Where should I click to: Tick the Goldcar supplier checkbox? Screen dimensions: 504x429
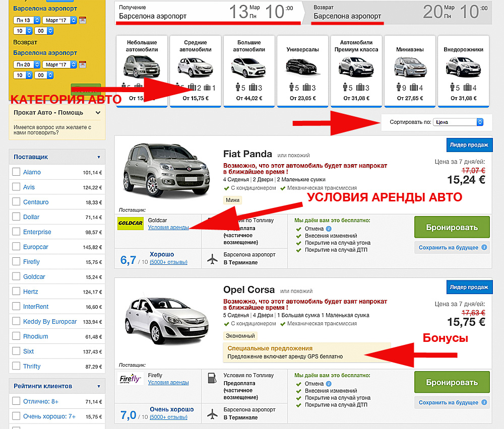click(16, 276)
